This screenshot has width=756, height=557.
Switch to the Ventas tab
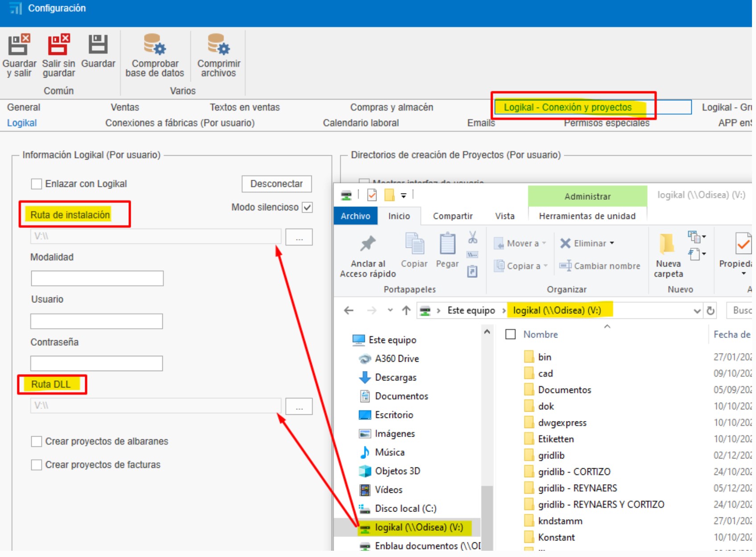pyautogui.click(x=125, y=107)
